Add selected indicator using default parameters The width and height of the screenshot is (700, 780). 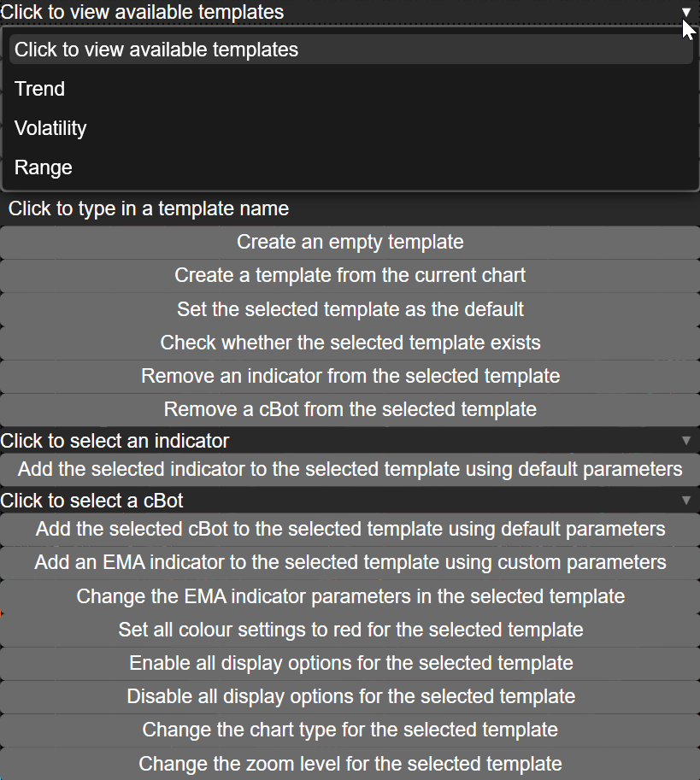click(x=350, y=469)
